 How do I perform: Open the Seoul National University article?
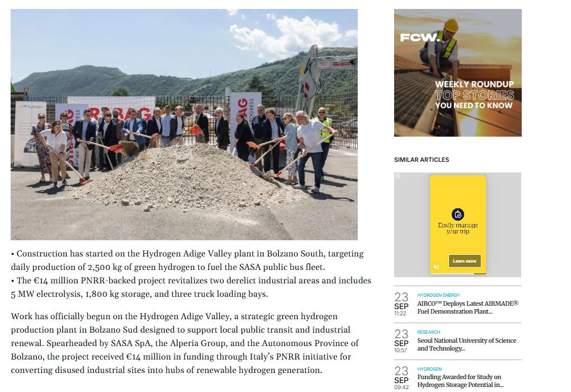[x=466, y=344]
